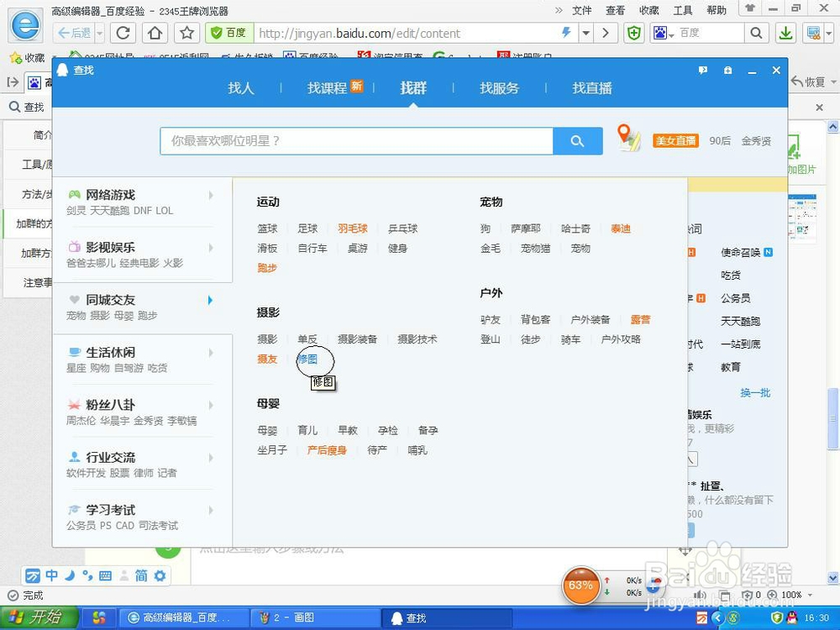Expand 网络游戏 category arrow
The height and width of the screenshot is (630, 840).
pos(211,195)
